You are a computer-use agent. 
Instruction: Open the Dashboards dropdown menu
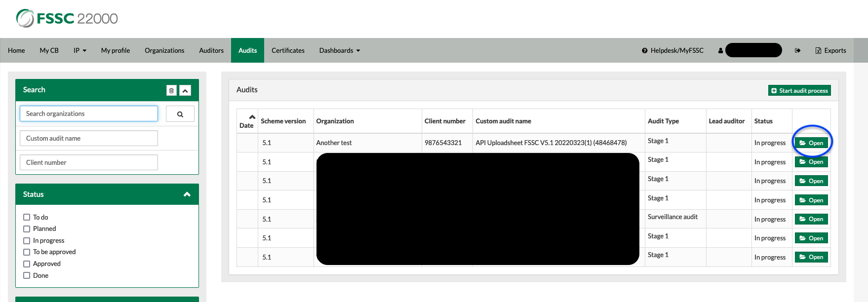tap(339, 51)
